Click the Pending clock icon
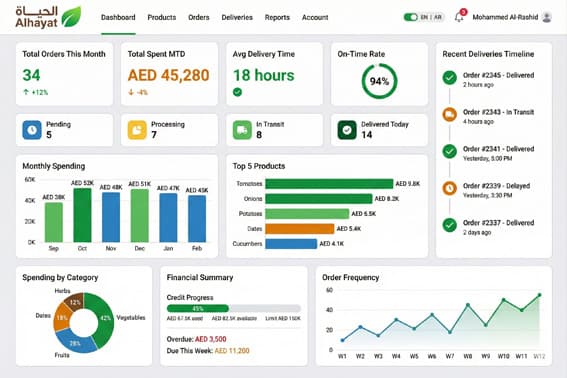 click(32, 130)
